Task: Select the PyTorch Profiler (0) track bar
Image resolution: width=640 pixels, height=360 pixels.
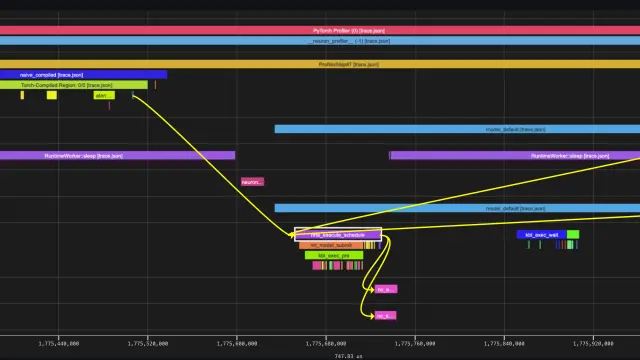Action: pos(320,31)
